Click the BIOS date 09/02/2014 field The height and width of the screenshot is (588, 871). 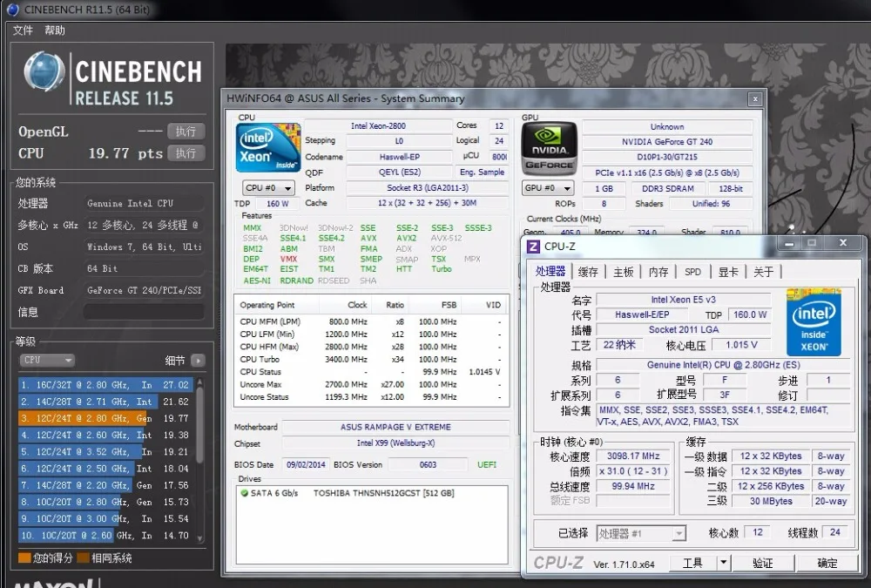(x=306, y=464)
